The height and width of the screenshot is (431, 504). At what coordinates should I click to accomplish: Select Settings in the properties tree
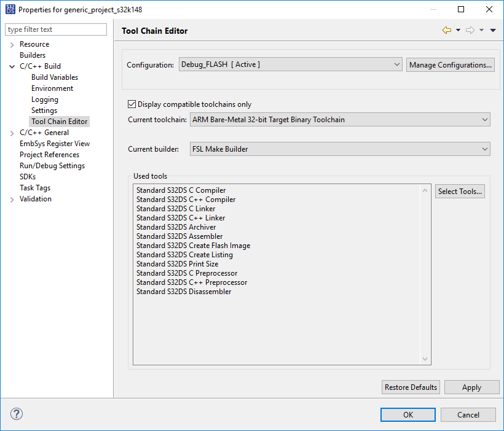point(44,111)
